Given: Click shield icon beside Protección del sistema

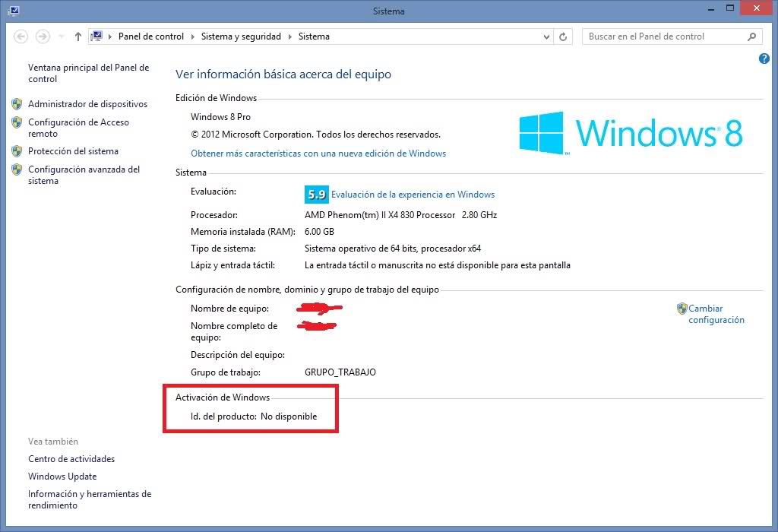Looking at the screenshot, I should [17, 151].
